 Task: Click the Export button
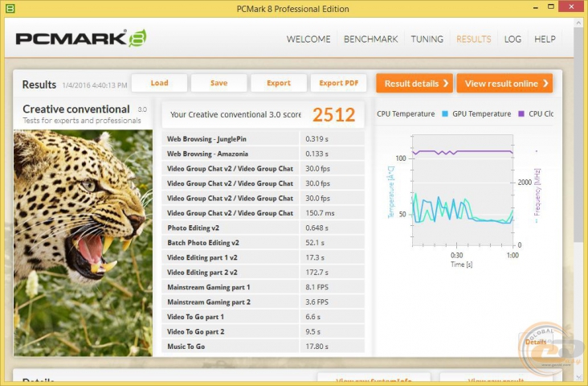[x=279, y=83]
